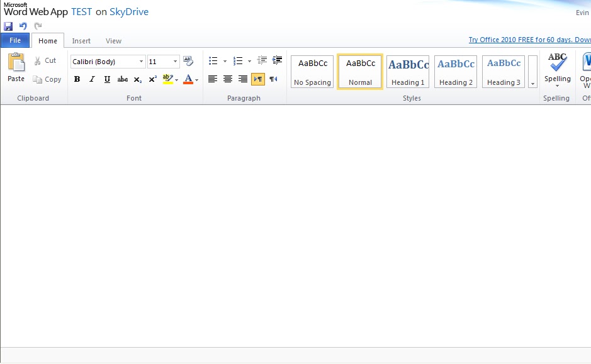The width and height of the screenshot is (591, 364).
Task: Align text to the right
Action: click(x=243, y=79)
